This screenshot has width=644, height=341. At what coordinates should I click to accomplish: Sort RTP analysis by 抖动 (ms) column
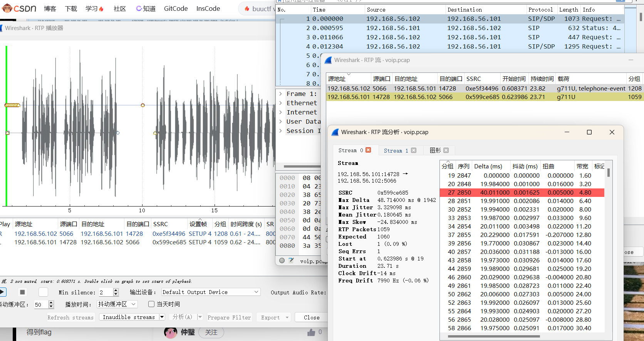coord(525,166)
